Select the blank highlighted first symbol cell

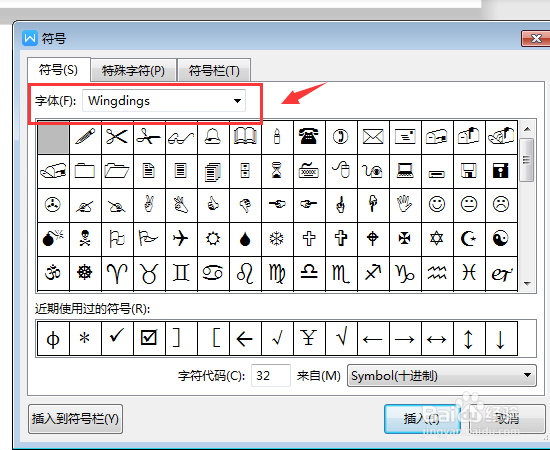[x=53, y=137]
